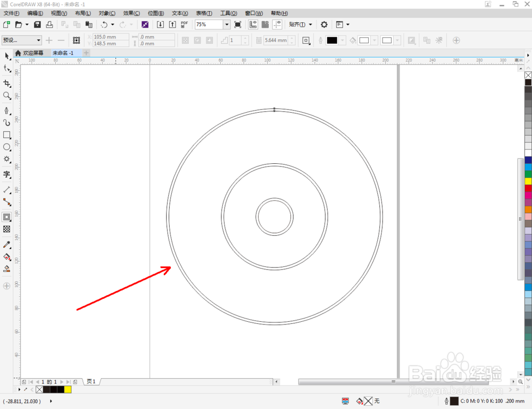Open the 编辑(E) menu
Image resolution: width=532 pixels, height=409 pixels.
click(35, 13)
